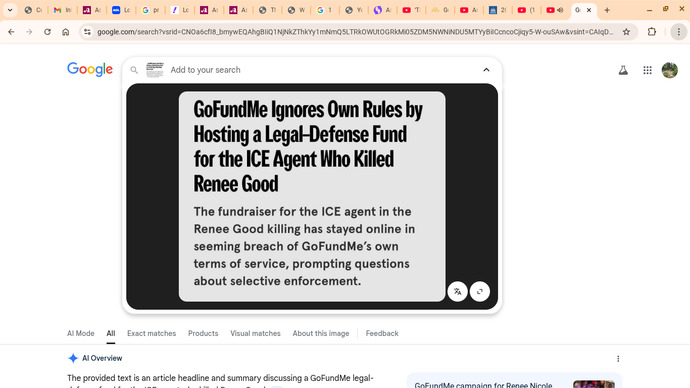
Task: Click the AI Overview summary text
Action: click(220, 382)
